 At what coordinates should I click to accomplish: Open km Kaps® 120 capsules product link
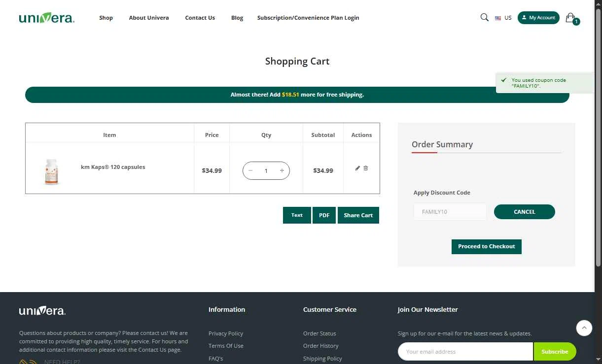point(113,167)
